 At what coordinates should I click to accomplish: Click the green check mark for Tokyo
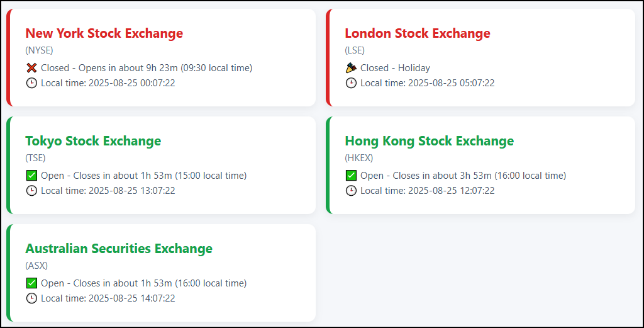tap(31, 176)
